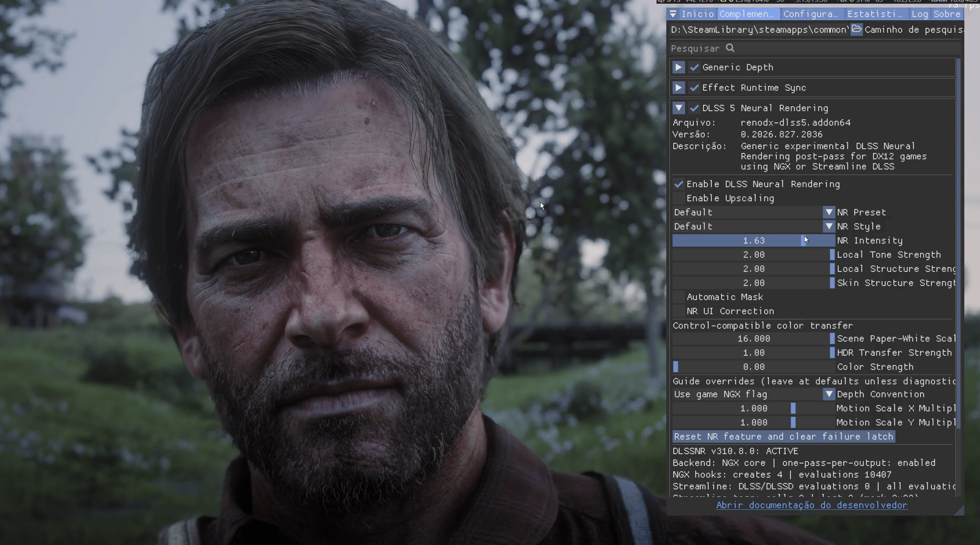Screen dimensions: 980x545
Task: Click the HDR Transfer Strength slider
Action: 754,353
